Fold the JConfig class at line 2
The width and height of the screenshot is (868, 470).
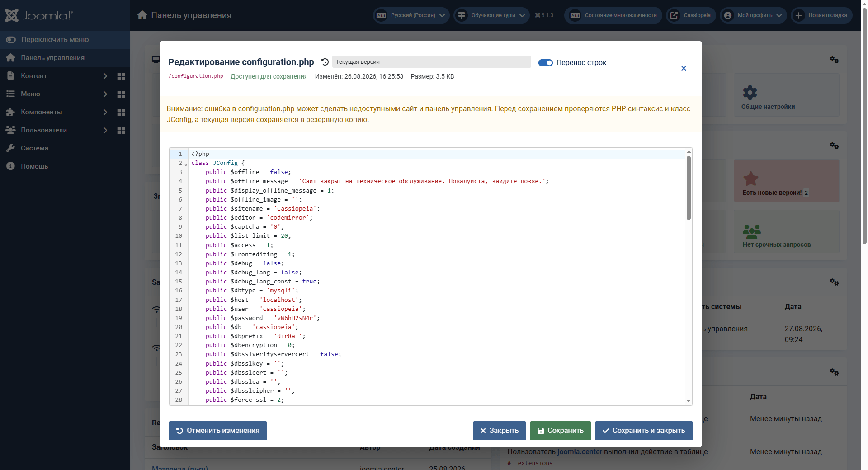tap(186, 164)
